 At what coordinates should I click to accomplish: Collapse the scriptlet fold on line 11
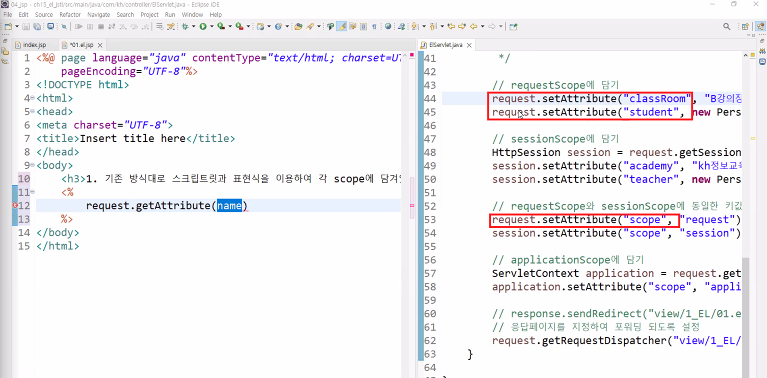(x=32, y=192)
